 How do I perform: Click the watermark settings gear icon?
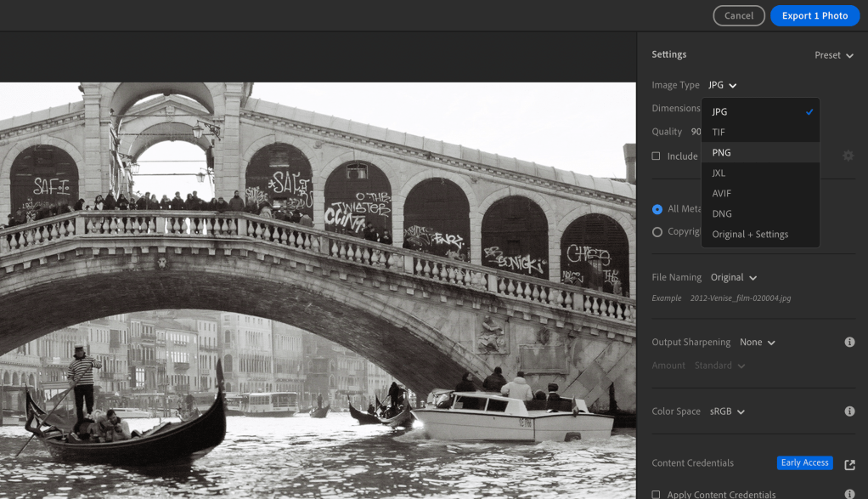(x=848, y=156)
